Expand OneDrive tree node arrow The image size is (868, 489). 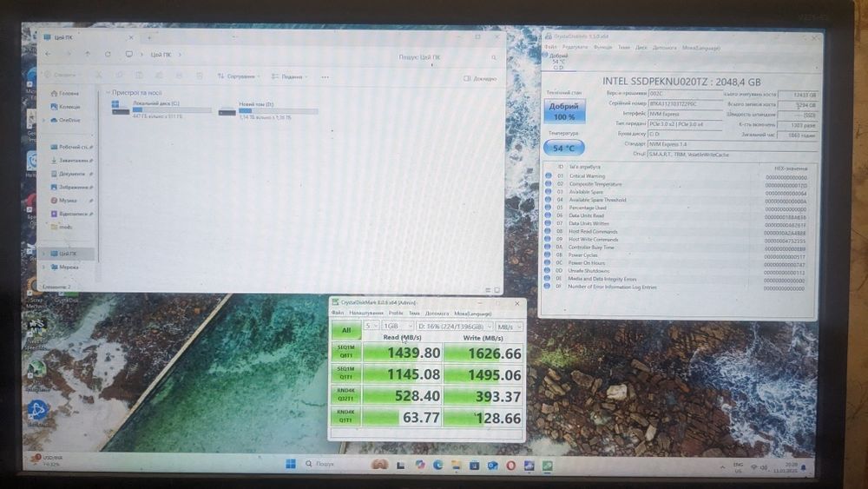pos(44,120)
